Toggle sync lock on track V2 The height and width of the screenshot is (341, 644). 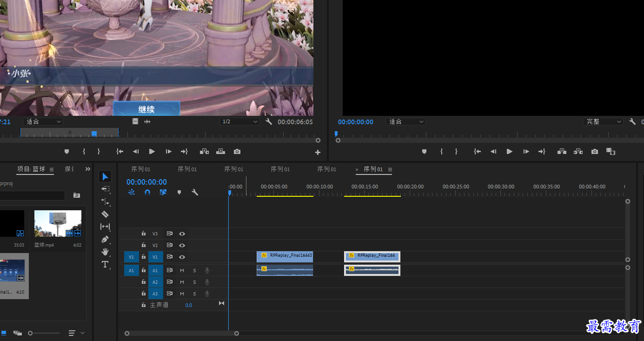[x=170, y=245]
